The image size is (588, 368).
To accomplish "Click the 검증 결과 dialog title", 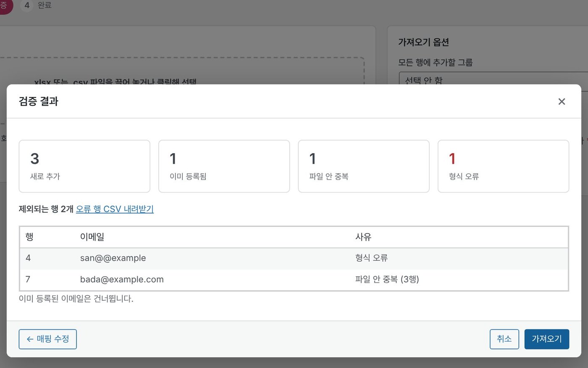I will [39, 101].
